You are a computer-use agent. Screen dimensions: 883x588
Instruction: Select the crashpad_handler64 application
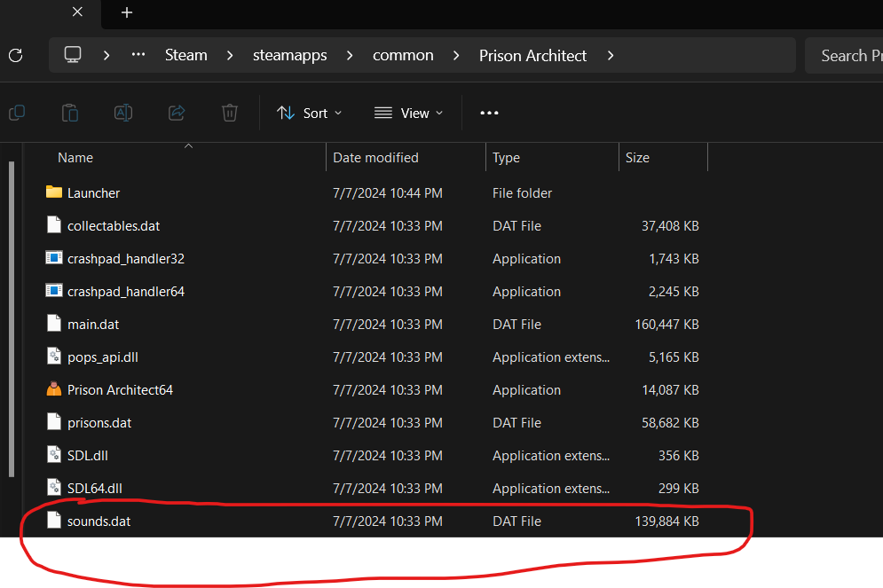pos(126,292)
